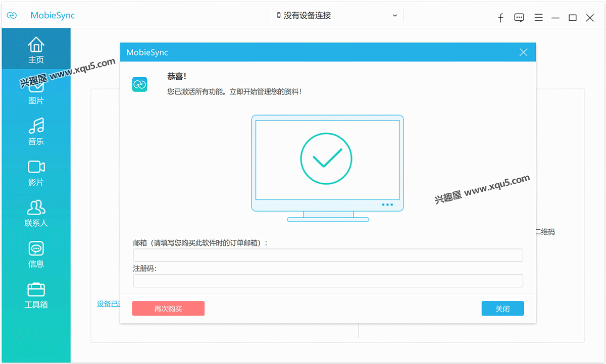Click the MobieSync logo in title bar
The width and height of the screenshot is (606, 364).
coord(12,16)
